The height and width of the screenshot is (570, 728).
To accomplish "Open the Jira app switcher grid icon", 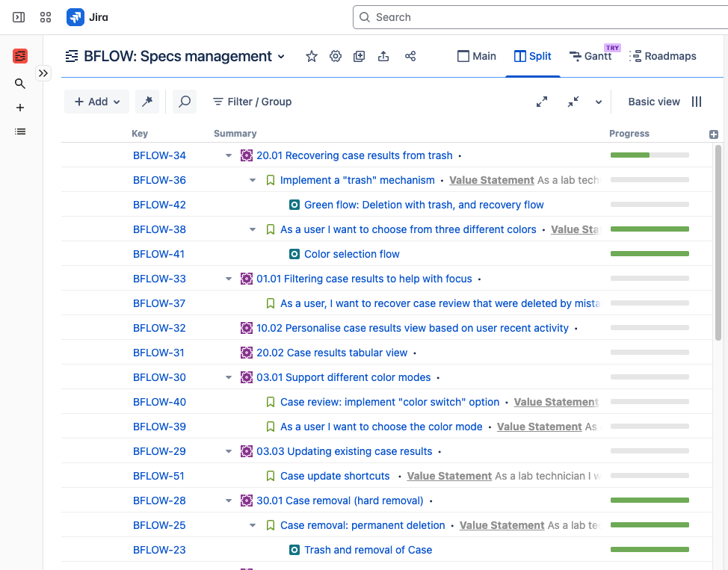I will (45, 16).
